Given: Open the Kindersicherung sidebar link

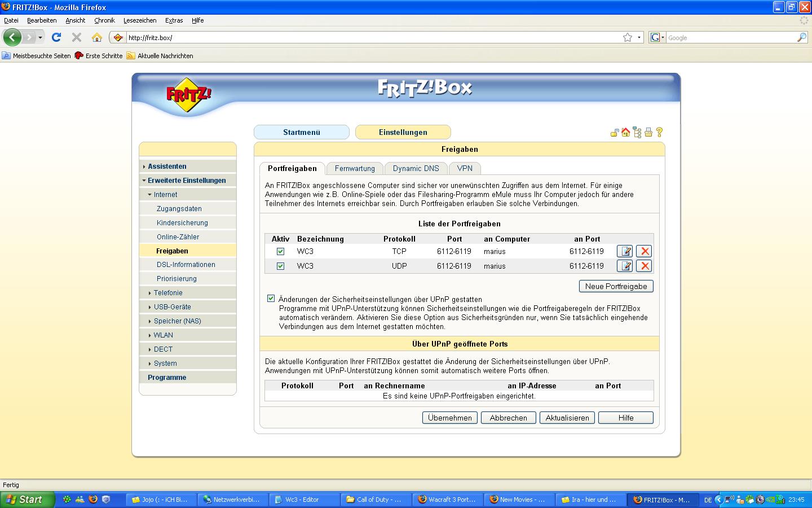Looking at the screenshot, I should click(x=182, y=223).
